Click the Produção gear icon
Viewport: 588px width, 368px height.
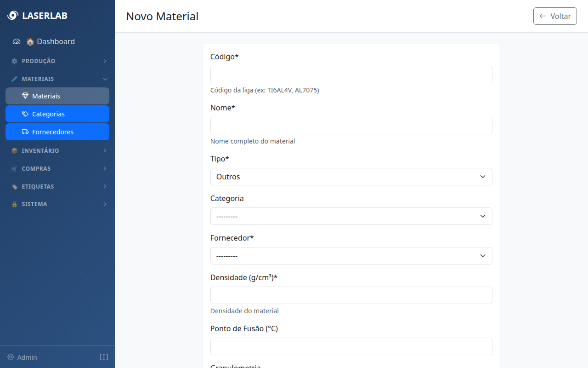(x=14, y=61)
